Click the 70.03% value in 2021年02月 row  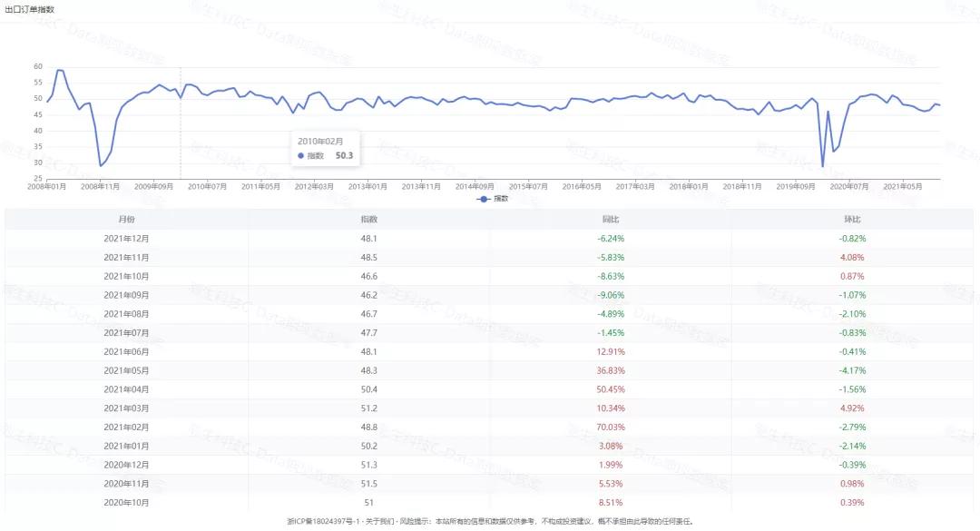611,427
